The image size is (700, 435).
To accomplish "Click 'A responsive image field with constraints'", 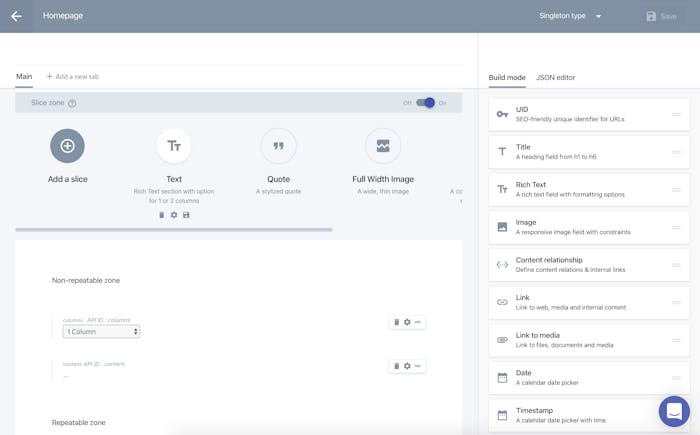I will pos(573,232).
